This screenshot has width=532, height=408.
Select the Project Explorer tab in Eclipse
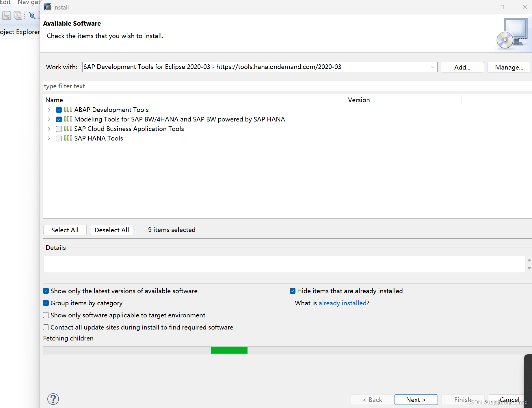click(x=20, y=32)
